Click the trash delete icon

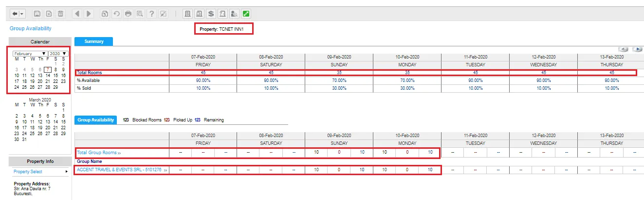tap(60, 14)
